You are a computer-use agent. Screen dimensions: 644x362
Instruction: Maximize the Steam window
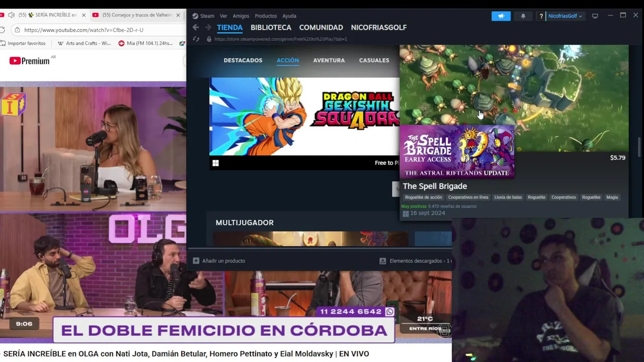(623, 16)
